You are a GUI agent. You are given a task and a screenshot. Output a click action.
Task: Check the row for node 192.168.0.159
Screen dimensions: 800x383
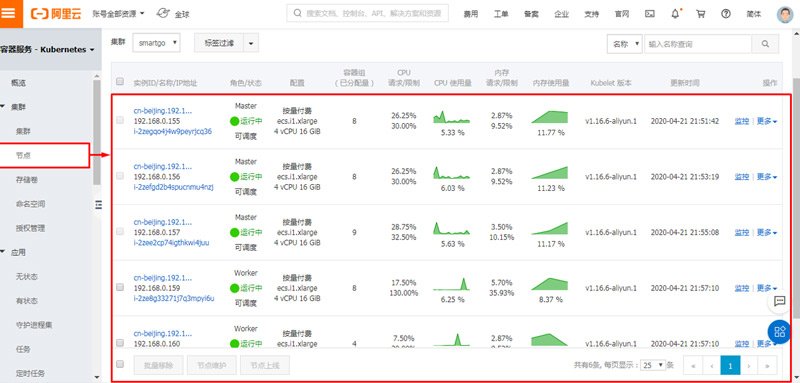tap(120, 287)
